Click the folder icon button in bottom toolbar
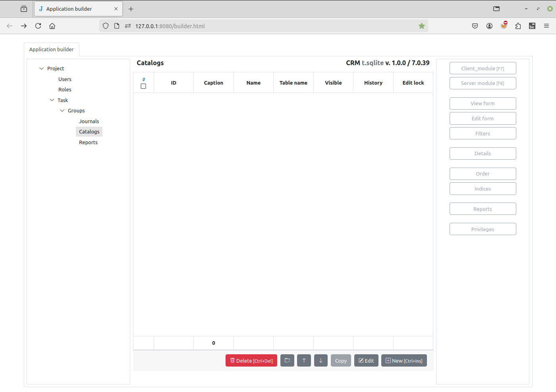This screenshot has height=392, width=556. (287, 361)
